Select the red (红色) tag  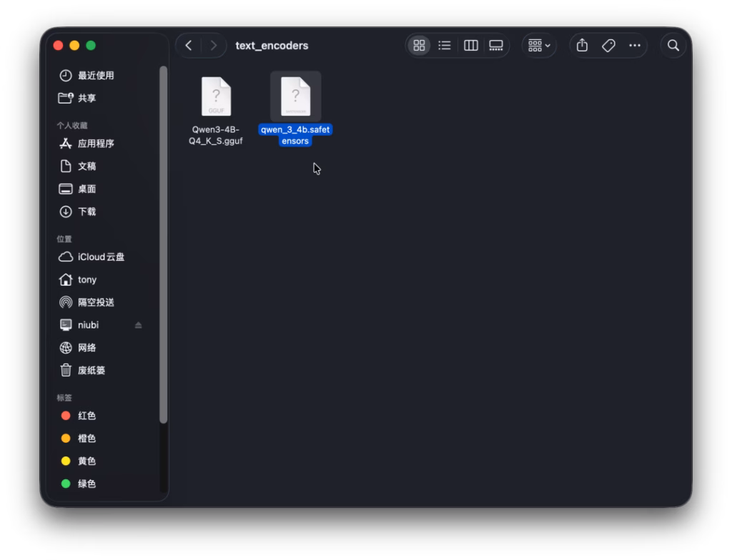86,416
